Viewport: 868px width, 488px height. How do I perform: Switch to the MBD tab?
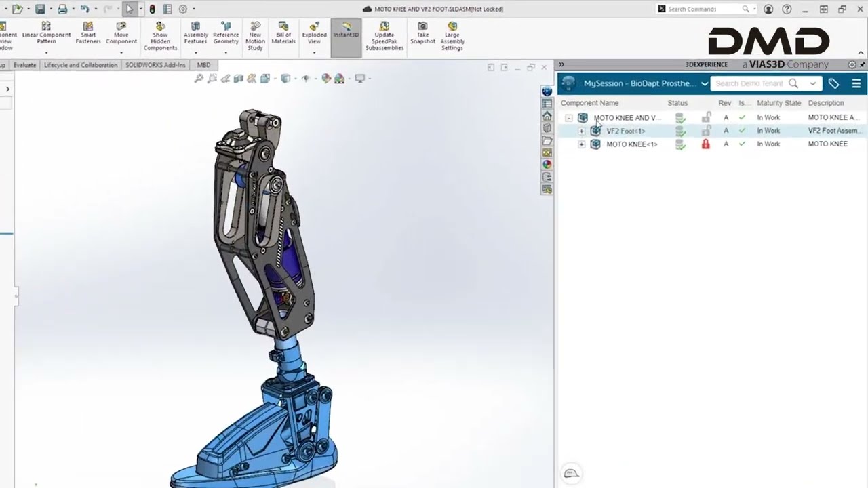pos(203,65)
